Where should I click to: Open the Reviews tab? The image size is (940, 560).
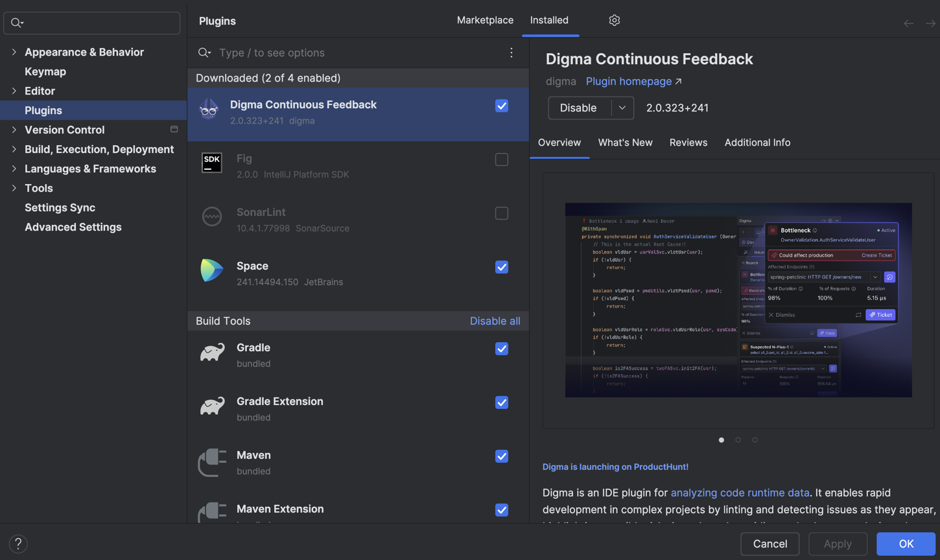point(688,143)
